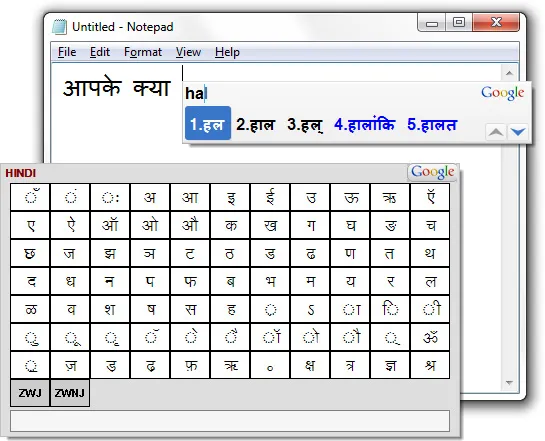
Task: Tap the ट key
Action: tap(190, 254)
